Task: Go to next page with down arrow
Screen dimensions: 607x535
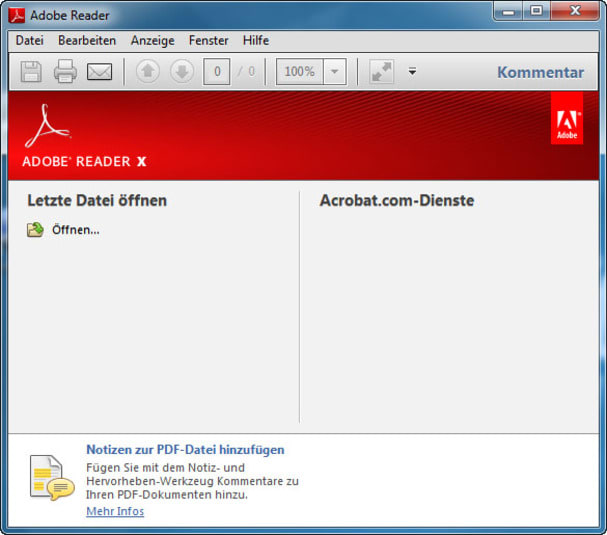Action: pyautogui.click(x=182, y=71)
